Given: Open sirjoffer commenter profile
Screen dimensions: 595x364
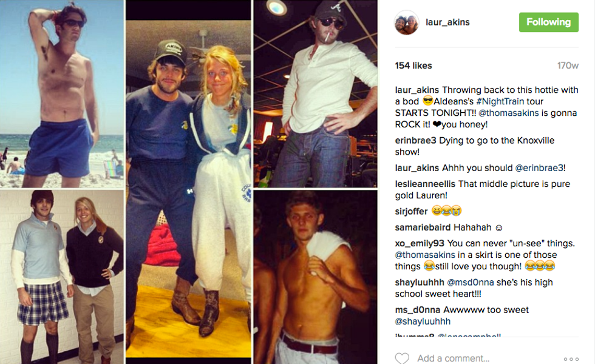Looking at the screenshot, I should pyautogui.click(x=412, y=211).
